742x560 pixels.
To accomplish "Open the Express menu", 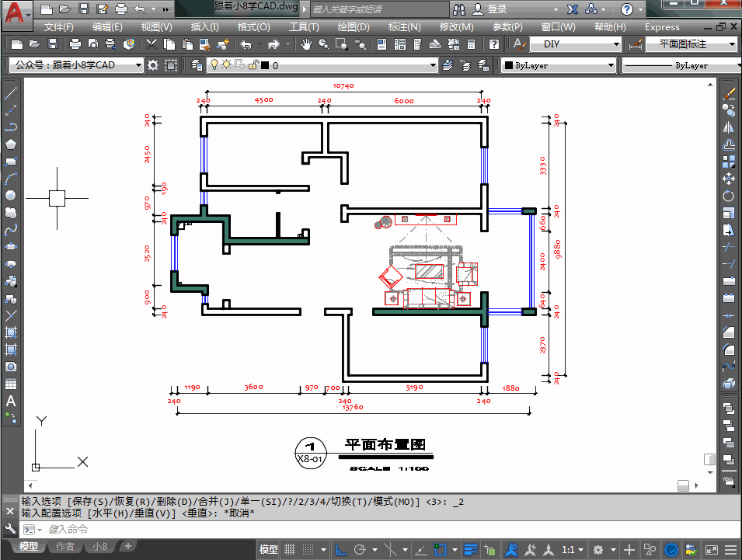I will [662, 27].
